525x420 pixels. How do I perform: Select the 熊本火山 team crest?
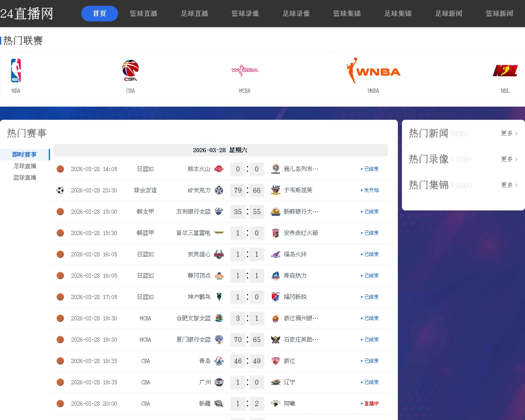pos(219,169)
